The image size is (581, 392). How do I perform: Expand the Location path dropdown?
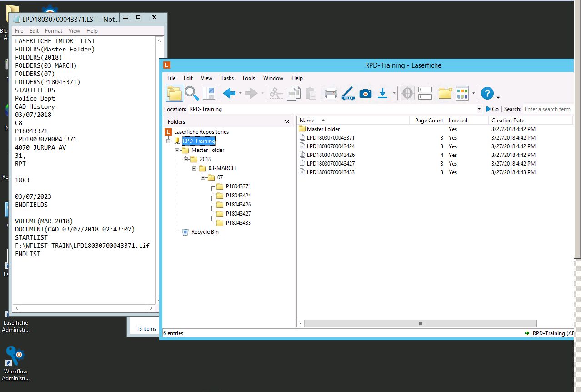tap(479, 109)
